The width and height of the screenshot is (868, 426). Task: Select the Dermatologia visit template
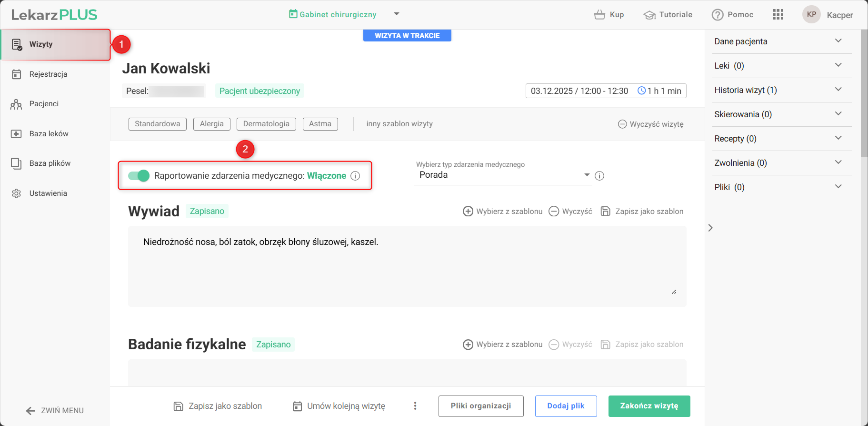[266, 124]
